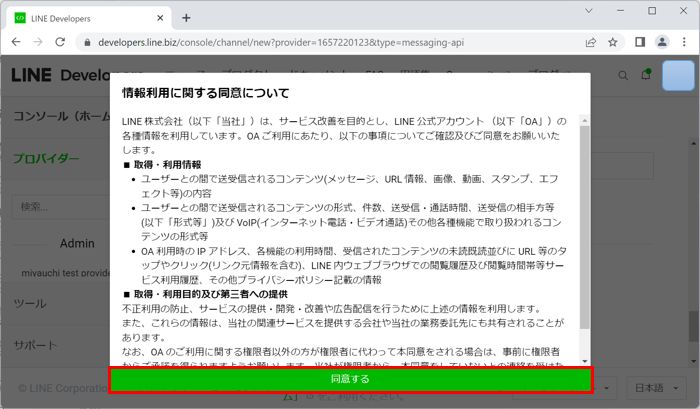Open the ツール sidebar item
The image size is (700, 409).
30,304
